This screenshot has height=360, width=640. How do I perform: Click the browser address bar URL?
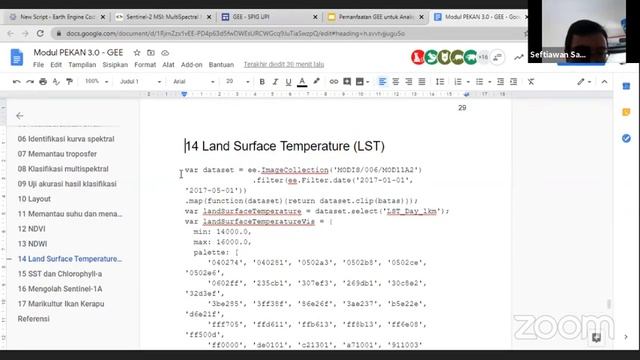235,33
